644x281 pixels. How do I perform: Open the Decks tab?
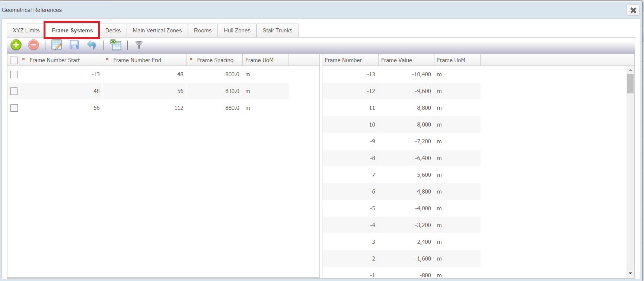click(x=113, y=31)
